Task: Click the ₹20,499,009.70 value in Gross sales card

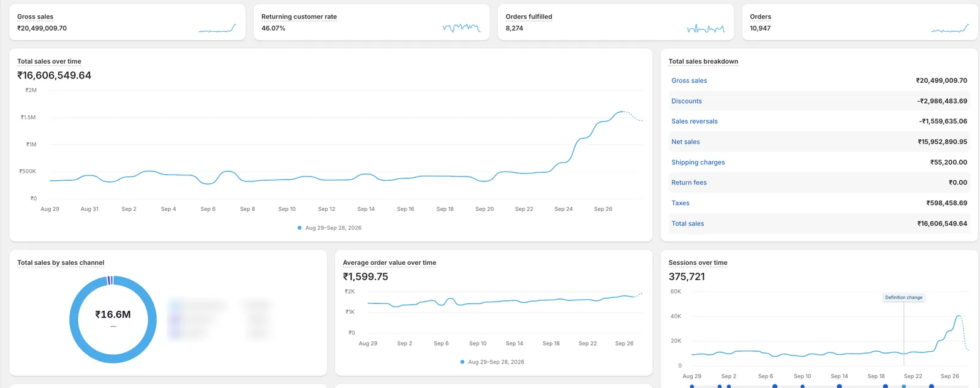Action: click(x=42, y=28)
